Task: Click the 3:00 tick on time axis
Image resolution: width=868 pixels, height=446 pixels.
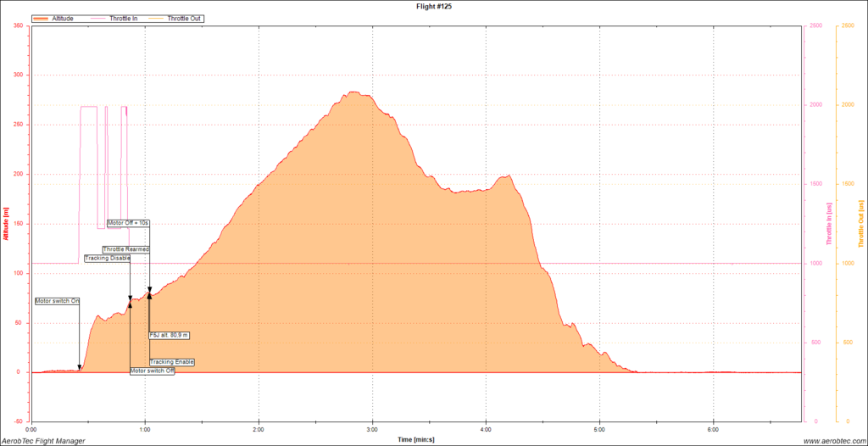Action: (x=371, y=428)
